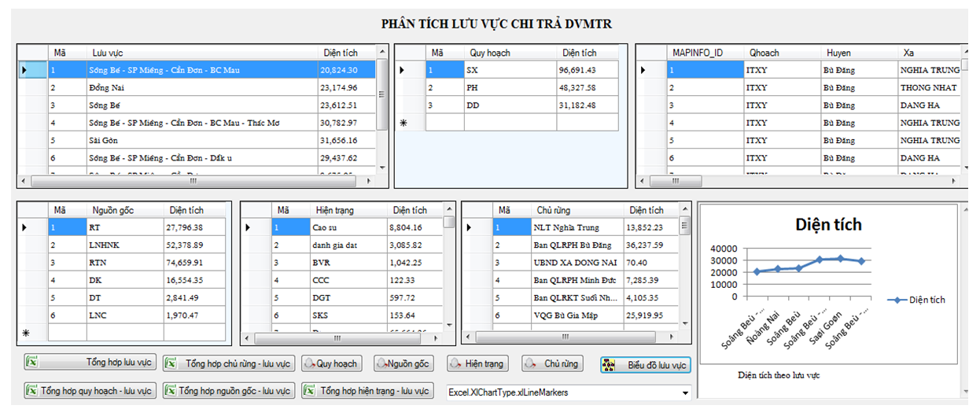Screen dimensions: 980x409
Task: Click the Nguồn gốc chart button
Action: click(x=403, y=363)
